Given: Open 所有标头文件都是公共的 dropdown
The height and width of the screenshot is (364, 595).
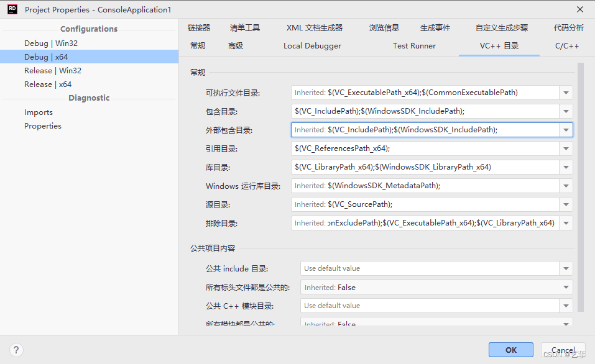Looking at the screenshot, I should tap(566, 288).
